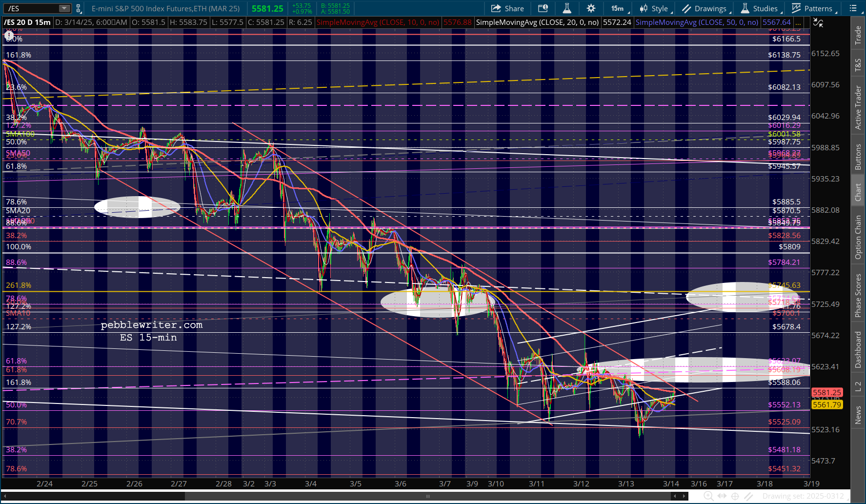This screenshot has height=504, width=866.
Task: Click the horizontal time scrollbar thumb
Action: pos(427,496)
